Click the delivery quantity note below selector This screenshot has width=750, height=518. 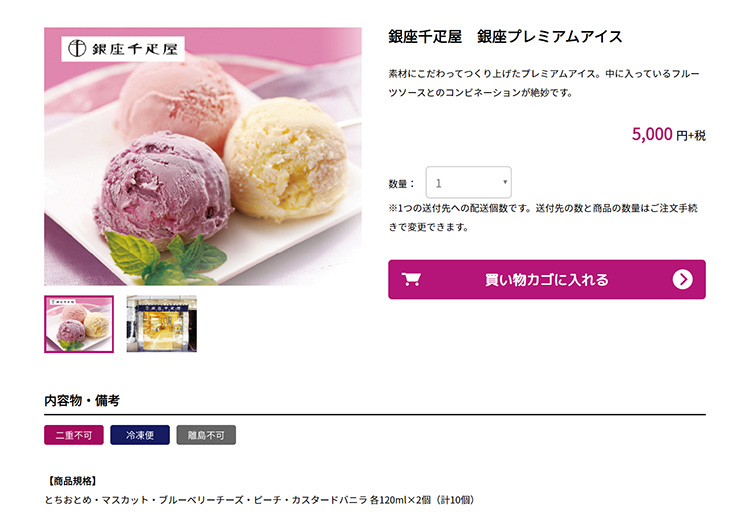click(x=543, y=217)
